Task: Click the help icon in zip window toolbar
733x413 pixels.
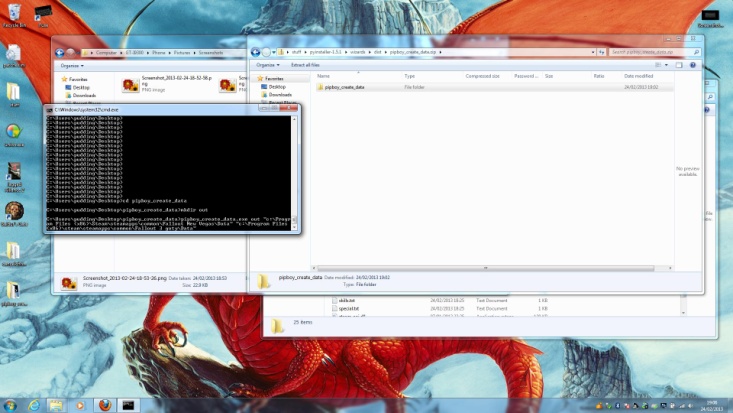Action: click(693, 65)
